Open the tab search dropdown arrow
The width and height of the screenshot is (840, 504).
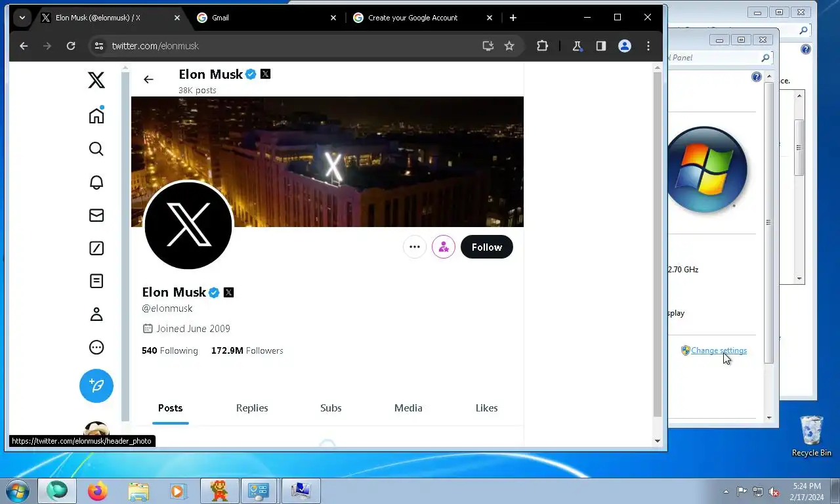[x=22, y=18]
